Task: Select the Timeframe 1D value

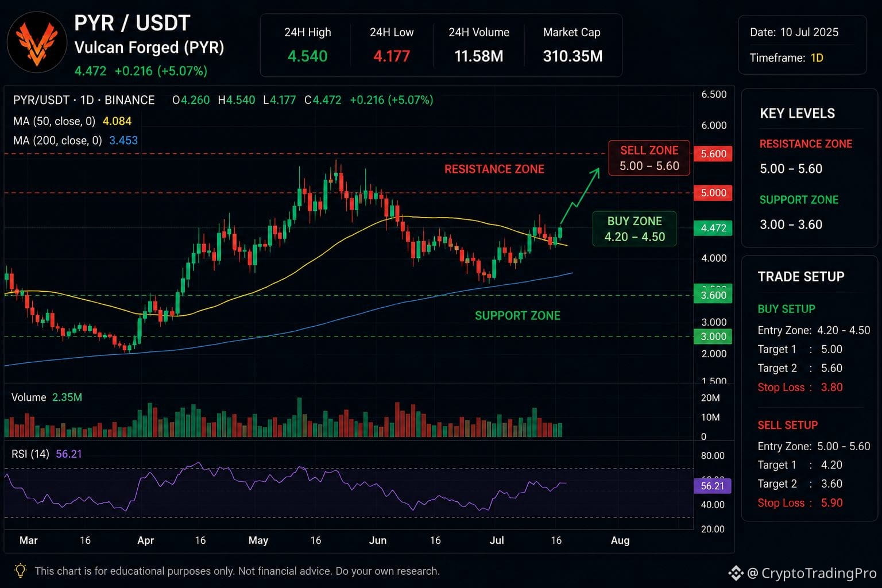Action: tap(817, 58)
